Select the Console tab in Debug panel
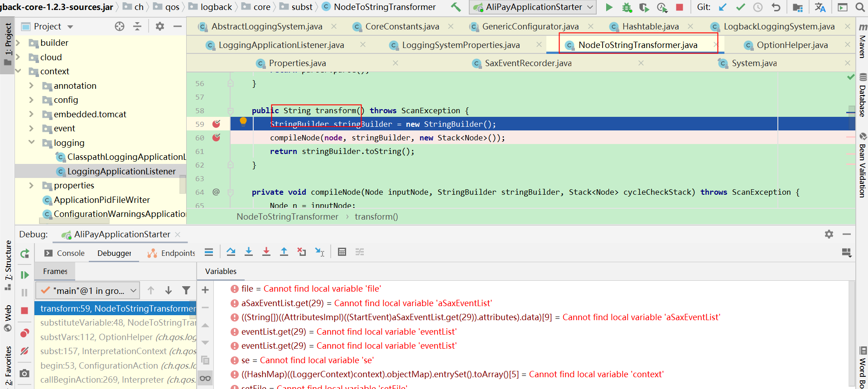This screenshot has height=389, width=868. 65,253
